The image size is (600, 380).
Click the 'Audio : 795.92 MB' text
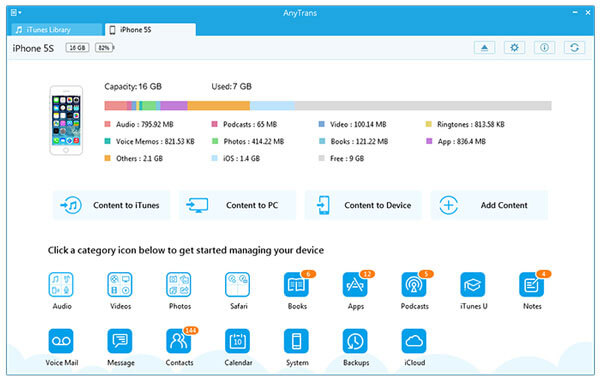click(145, 124)
